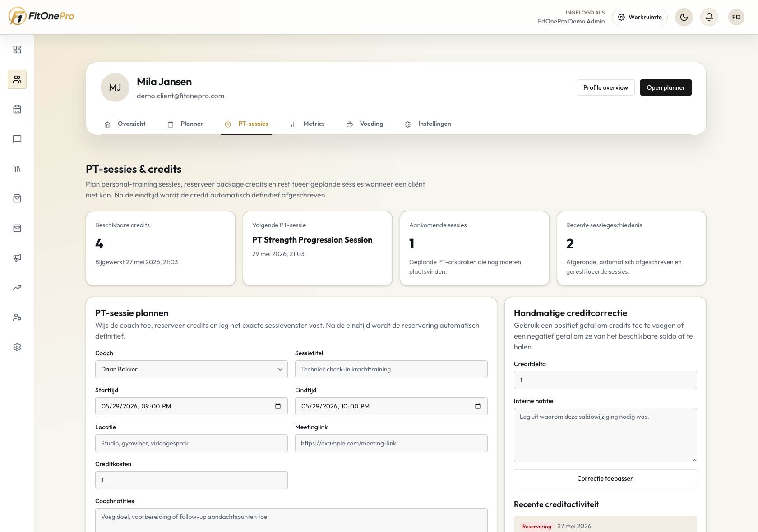Click the Starttijd date-time field
Image resolution: width=758 pixels, height=532 pixels.
point(191,406)
